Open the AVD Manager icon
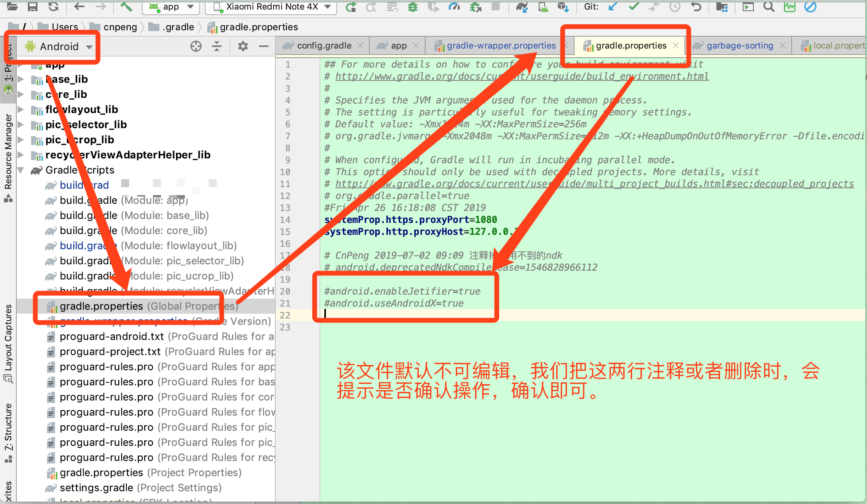Viewport: 867px width, 504px height. (x=543, y=7)
